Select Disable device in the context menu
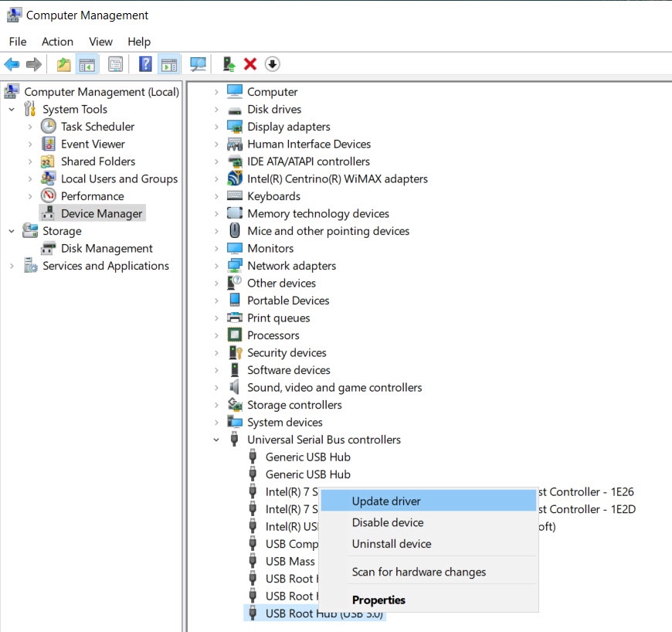 [388, 522]
